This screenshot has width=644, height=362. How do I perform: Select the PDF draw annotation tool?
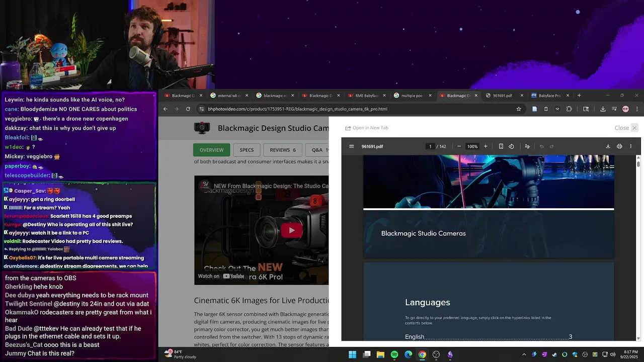pos(527,146)
